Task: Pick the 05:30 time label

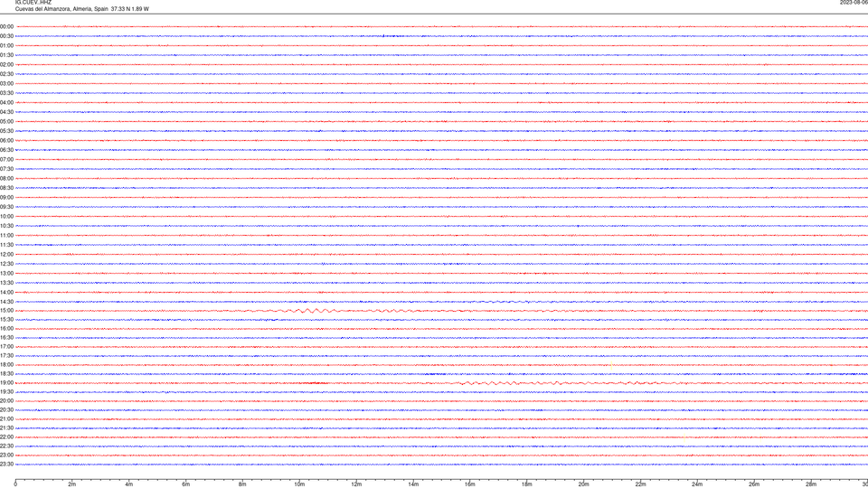Action: pos(6,131)
